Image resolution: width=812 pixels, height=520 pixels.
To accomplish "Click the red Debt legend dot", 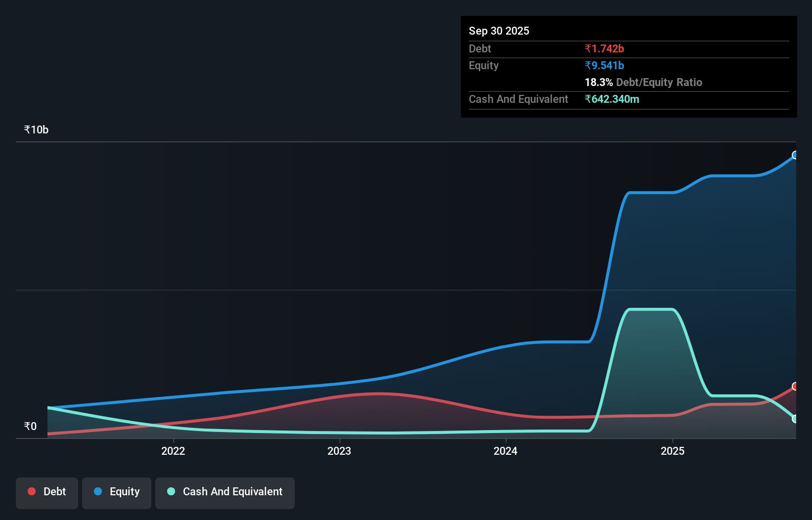I will coord(32,491).
